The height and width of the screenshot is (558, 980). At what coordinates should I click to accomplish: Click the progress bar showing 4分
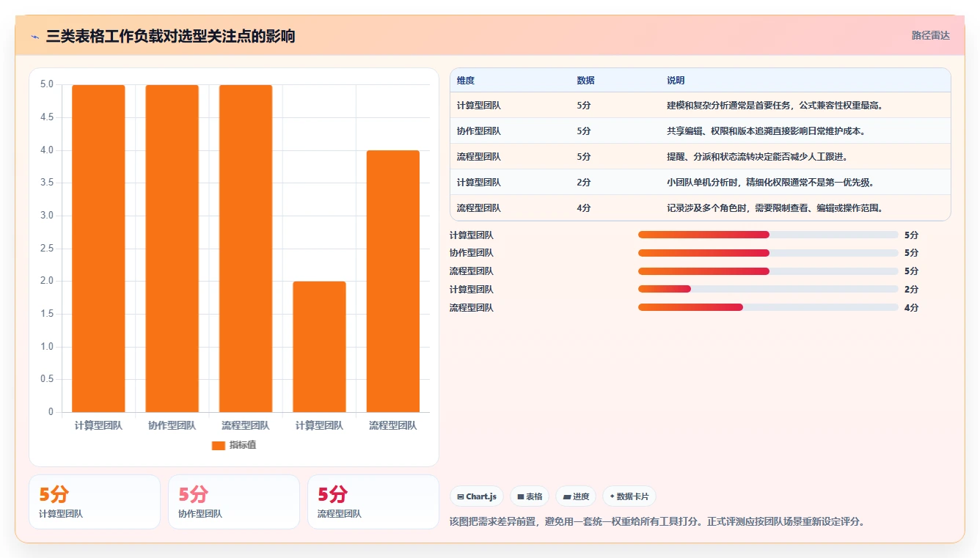[x=768, y=307]
